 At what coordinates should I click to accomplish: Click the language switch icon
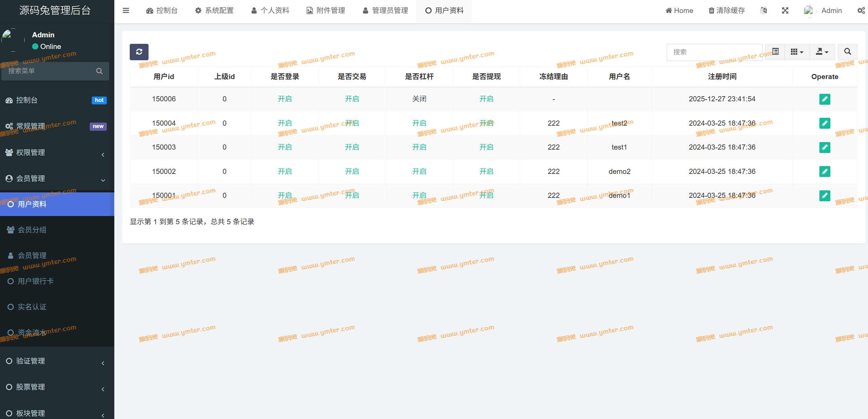pyautogui.click(x=764, y=11)
